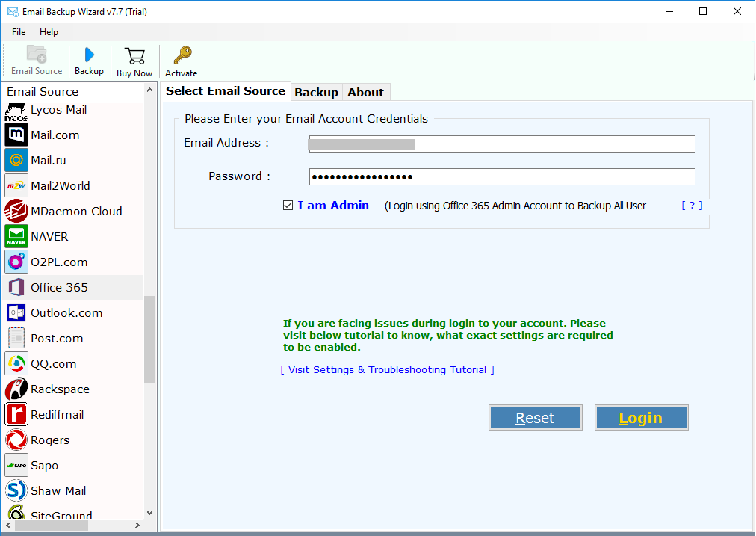Click the 'Shaw Mail' list label
The height and width of the screenshot is (536, 756).
pos(58,490)
